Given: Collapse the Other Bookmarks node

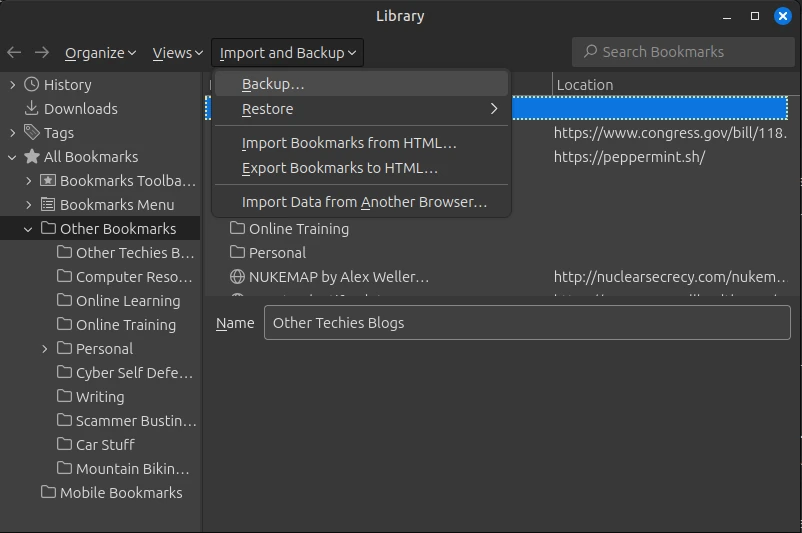Looking at the screenshot, I should [x=28, y=229].
